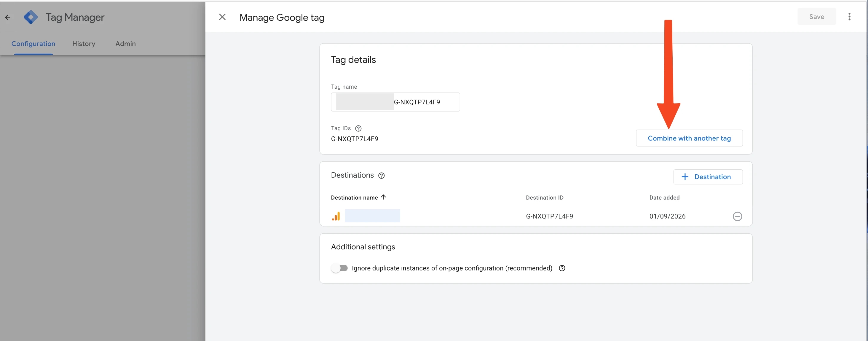
Task: Click the Analytics bar chart icon
Action: coord(336,216)
